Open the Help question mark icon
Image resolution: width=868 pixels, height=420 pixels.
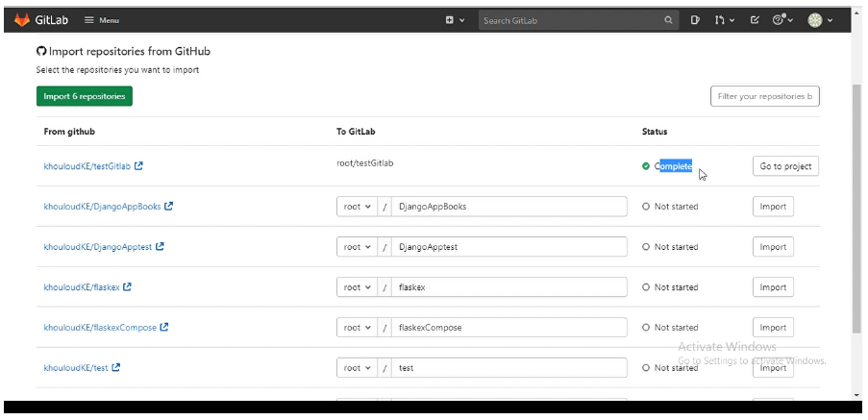(782, 20)
